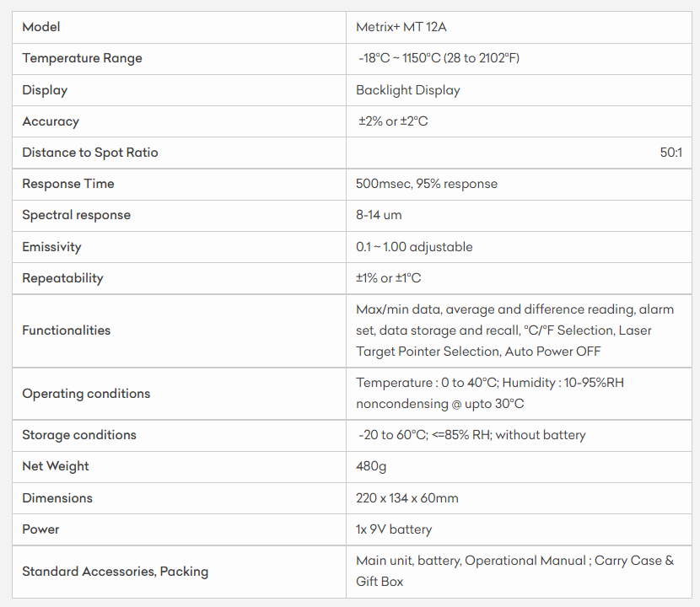
Task: Click the 50:1 ratio value
Action: [671, 153]
